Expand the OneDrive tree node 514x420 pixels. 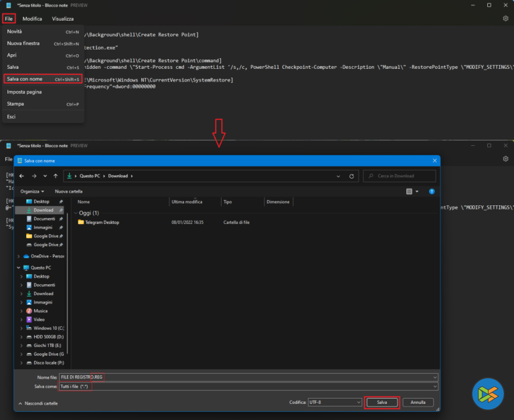[18, 256]
